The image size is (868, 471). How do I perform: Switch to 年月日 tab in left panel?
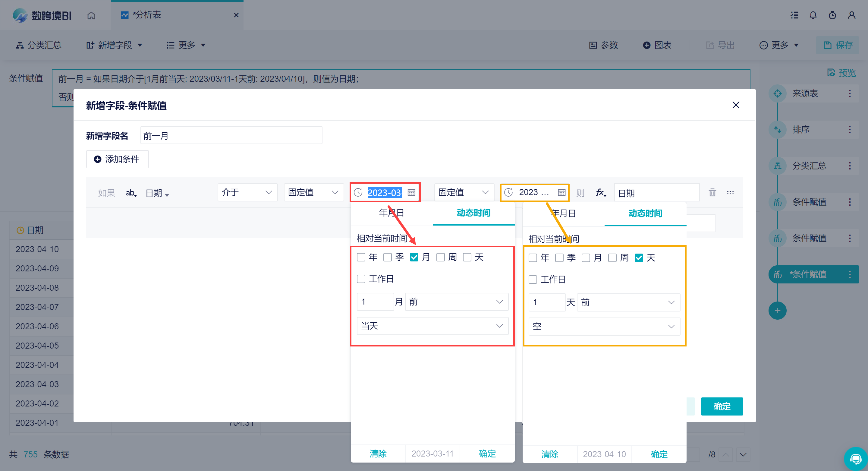(391, 213)
